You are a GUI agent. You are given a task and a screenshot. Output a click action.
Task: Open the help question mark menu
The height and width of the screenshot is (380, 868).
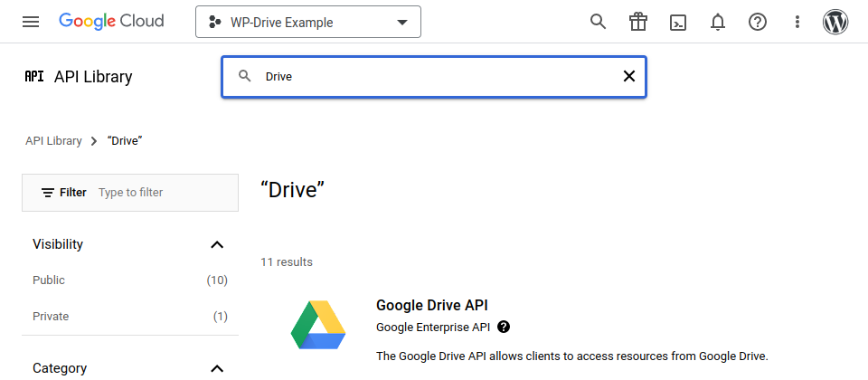(758, 22)
